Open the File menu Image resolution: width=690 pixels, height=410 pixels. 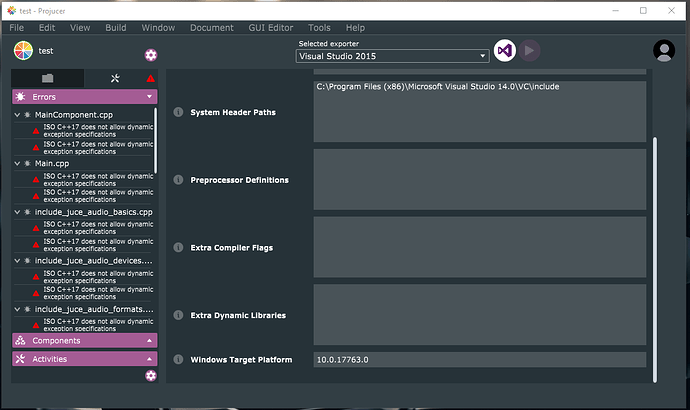click(17, 28)
